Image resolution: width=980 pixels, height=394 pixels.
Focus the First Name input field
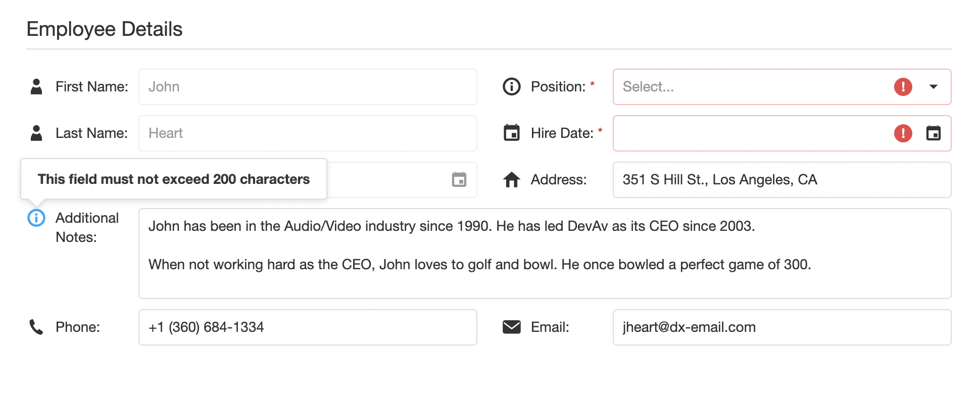click(307, 87)
